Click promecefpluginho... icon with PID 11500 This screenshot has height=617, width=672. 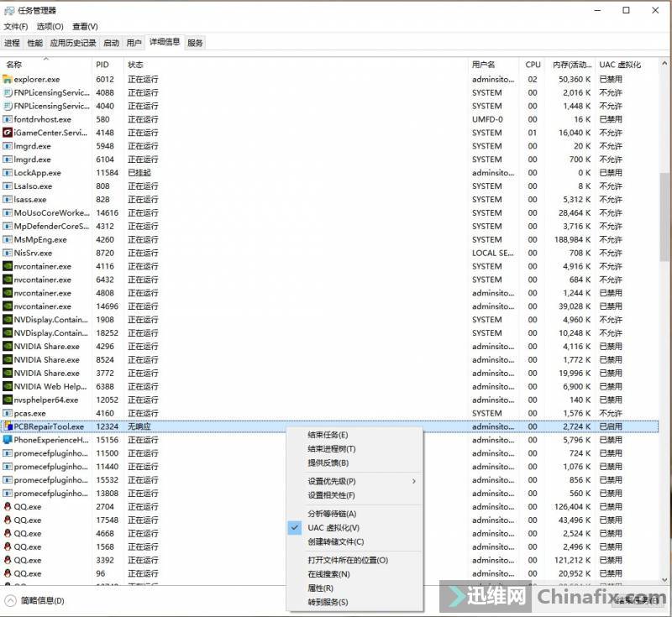point(8,453)
